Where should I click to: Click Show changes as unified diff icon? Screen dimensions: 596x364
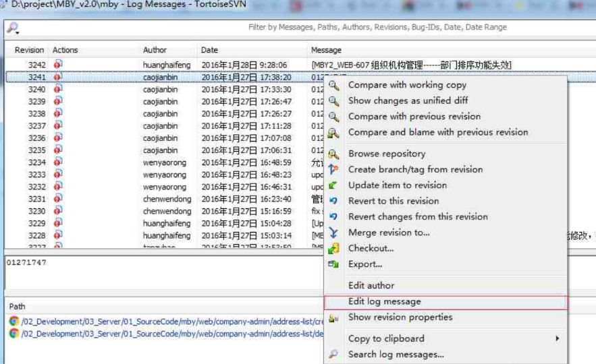point(333,101)
